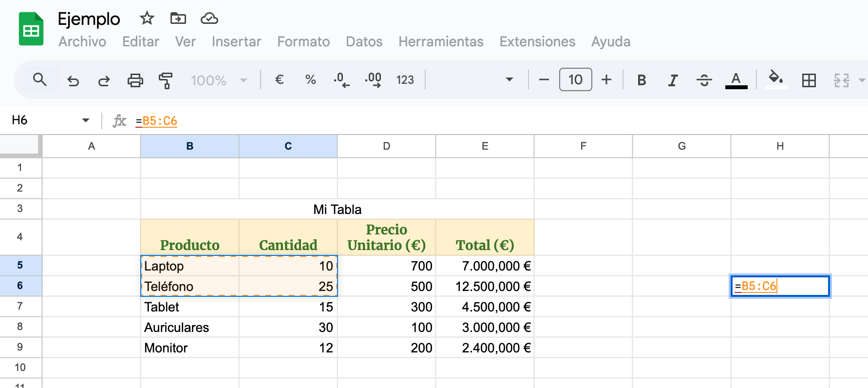This screenshot has width=868, height=388.
Task: Activate the paint format roller
Action: (166, 80)
